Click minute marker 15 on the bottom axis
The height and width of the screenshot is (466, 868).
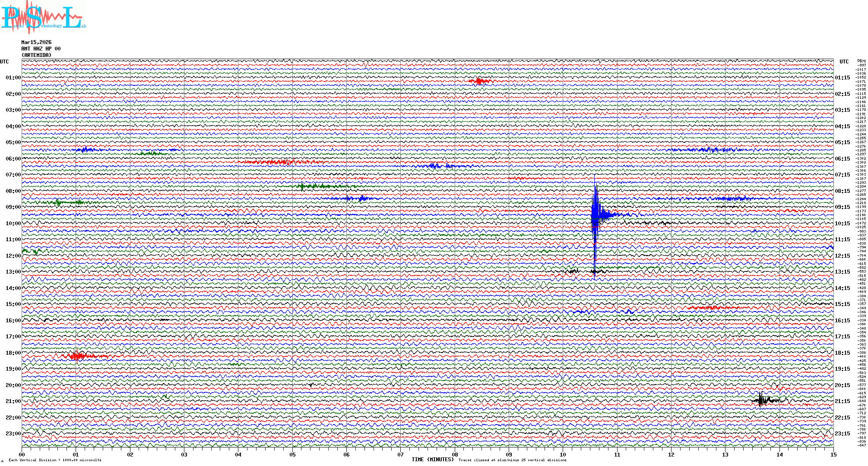[x=833, y=454]
